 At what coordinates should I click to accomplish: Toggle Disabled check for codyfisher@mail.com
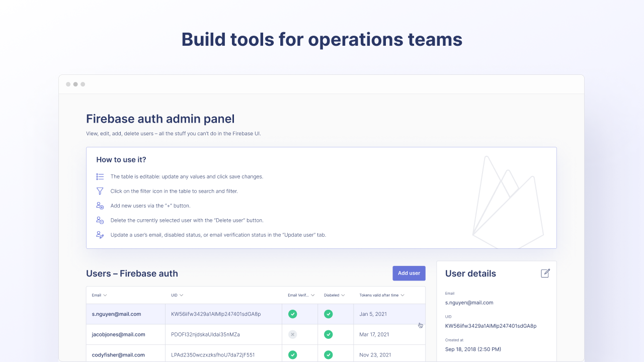click(x=328, y=354)
